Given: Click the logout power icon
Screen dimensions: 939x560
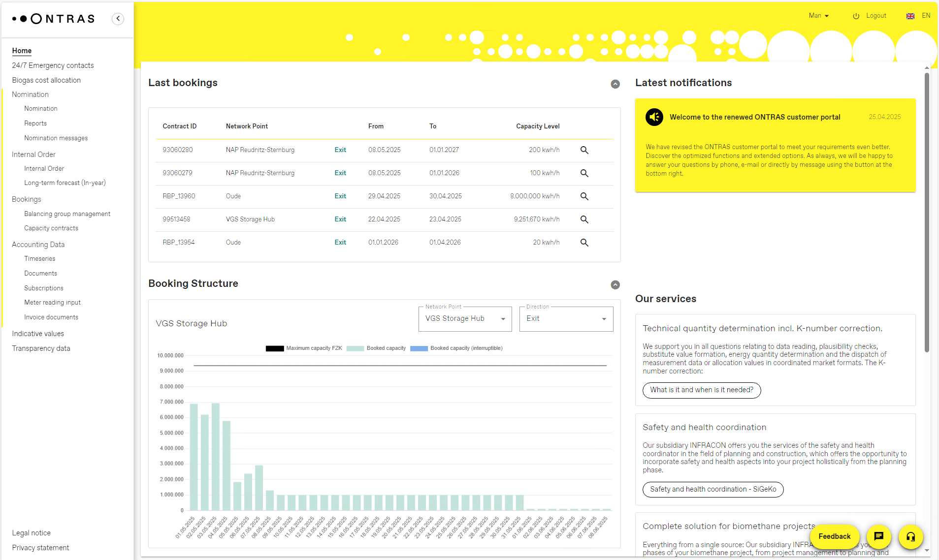Looking at the screenshot, I should click(x=856, y=16).
